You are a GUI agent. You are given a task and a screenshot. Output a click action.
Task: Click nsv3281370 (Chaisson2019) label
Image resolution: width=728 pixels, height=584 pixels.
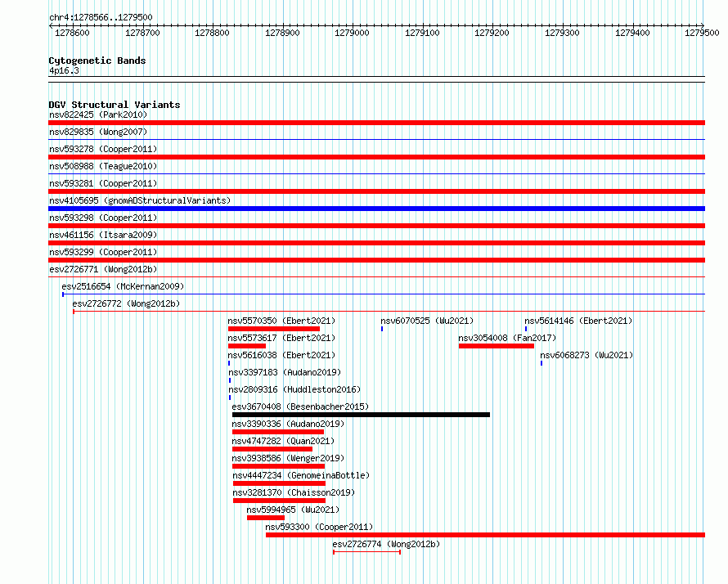[294, 492]
